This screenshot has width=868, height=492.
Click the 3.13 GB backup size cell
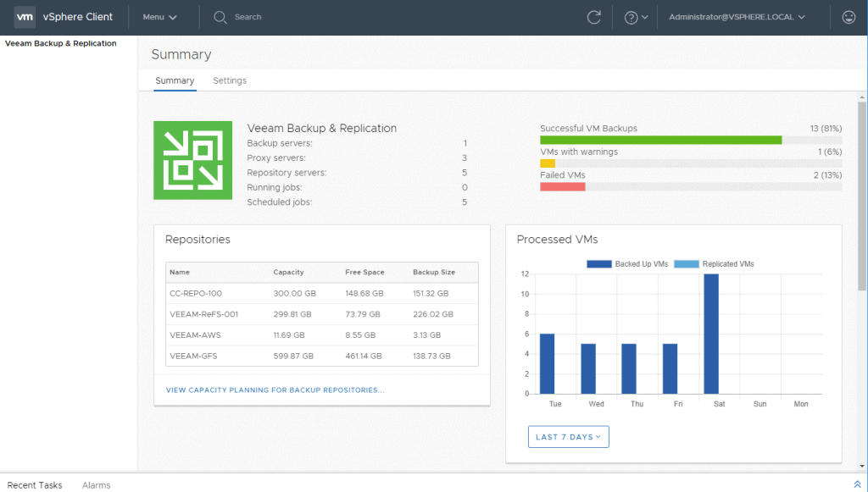(x=427, y=335)
